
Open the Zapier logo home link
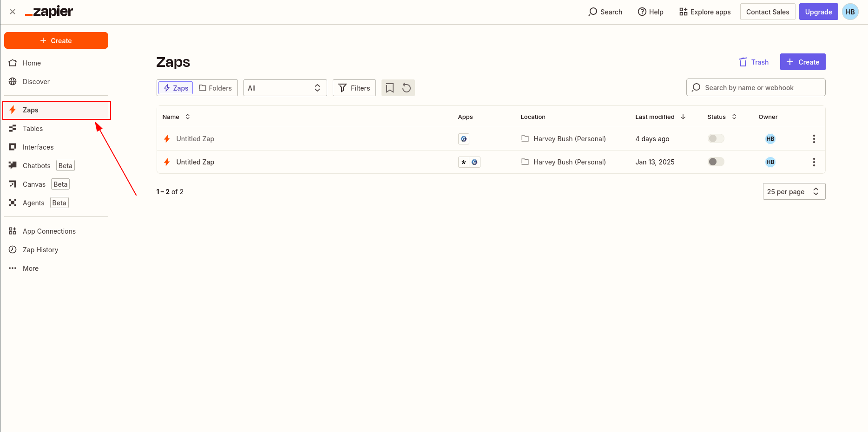click(49, 12)
